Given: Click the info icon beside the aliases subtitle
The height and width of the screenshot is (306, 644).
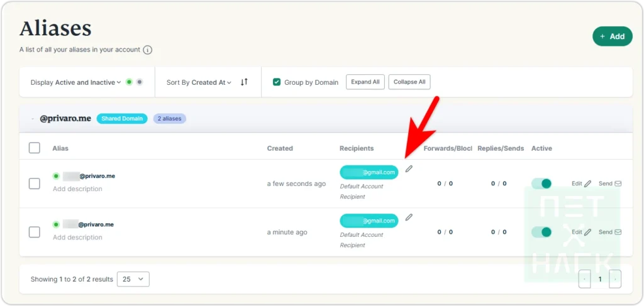Looking at the screenshot, I should [148, 50].
